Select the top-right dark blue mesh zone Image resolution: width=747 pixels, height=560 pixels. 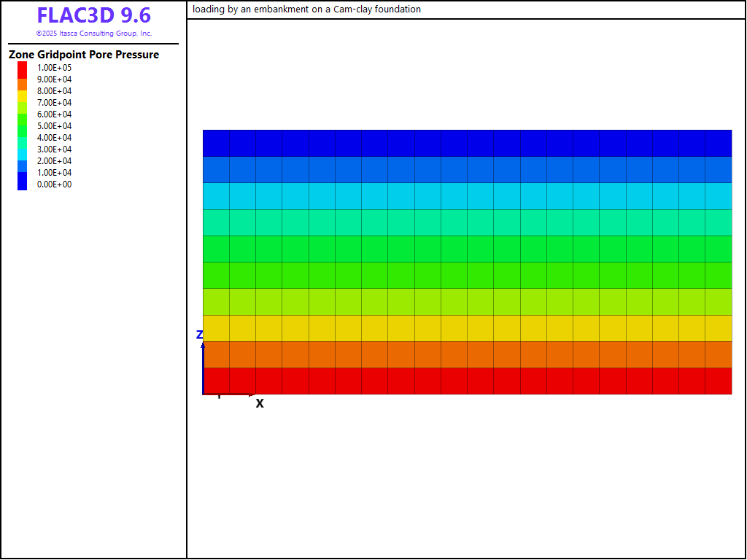[x=718, y=143]
